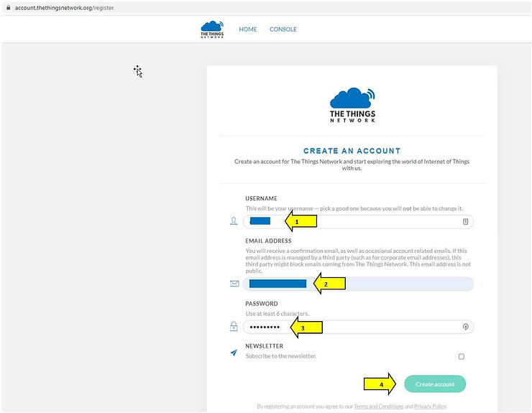The height and width of the screenshot is (413, 532).
Task: Click the PASSWORD field label
Action: tap(262, 304)
